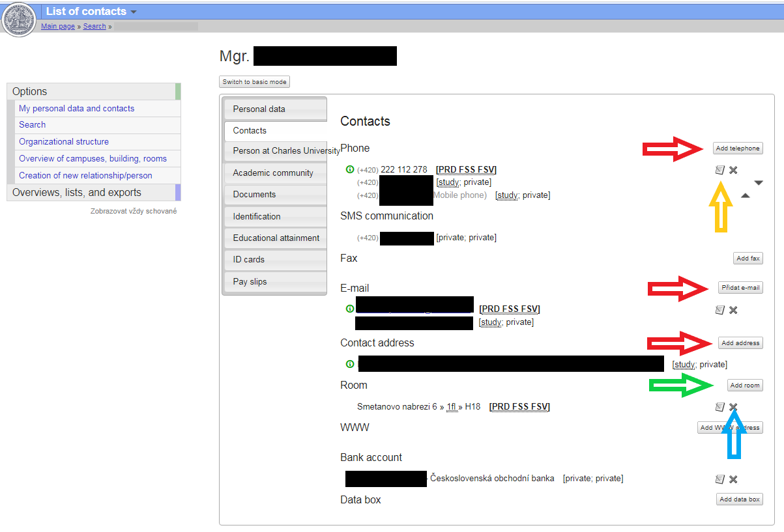Open the Main page breadcrumb link

point(58,26)
